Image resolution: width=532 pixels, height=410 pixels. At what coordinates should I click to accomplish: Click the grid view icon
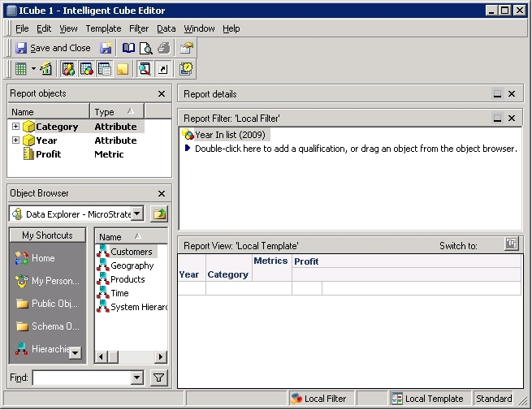20,69
